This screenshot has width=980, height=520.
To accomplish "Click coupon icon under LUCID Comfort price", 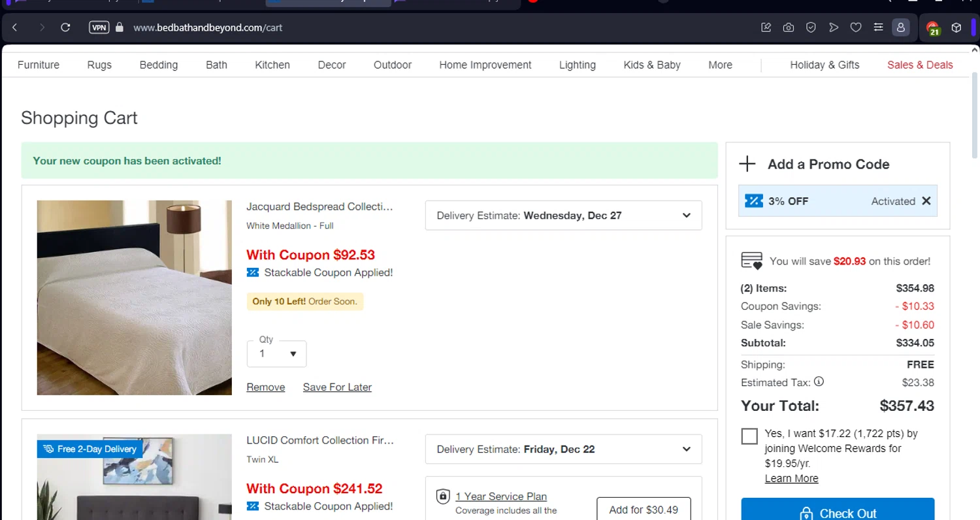I will (x=253, y=506).
